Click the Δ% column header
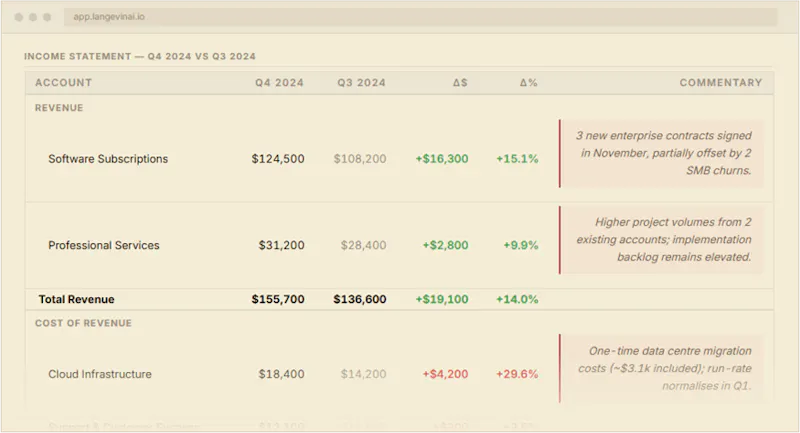The height and width of the screenshot is (433, 800). point(529,83)
